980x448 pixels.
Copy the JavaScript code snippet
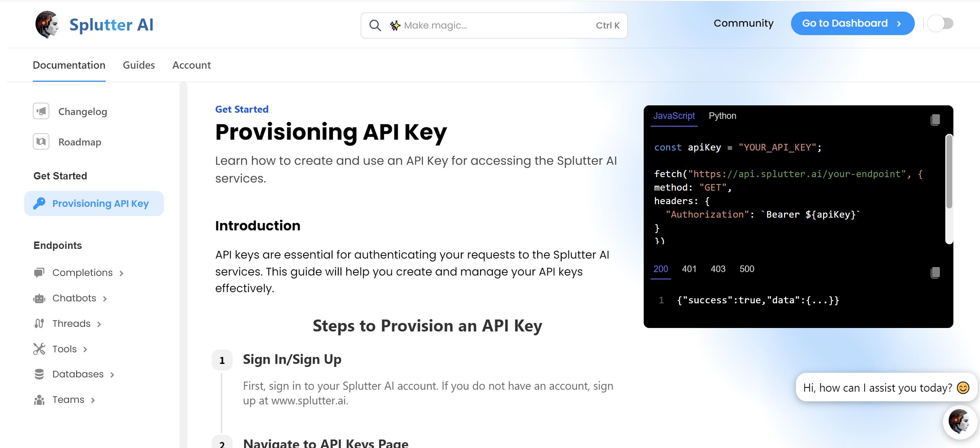(935, 120)
